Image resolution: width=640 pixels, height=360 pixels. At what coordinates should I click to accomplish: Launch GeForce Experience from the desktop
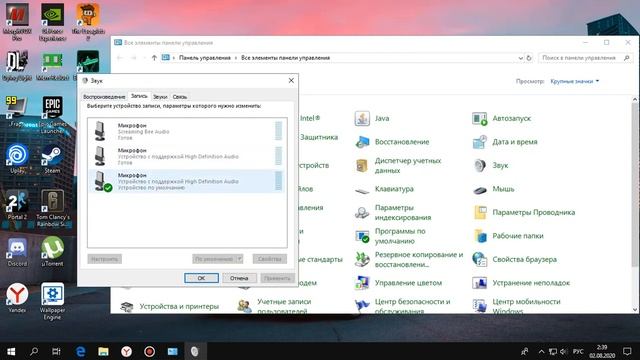tap(52, 22)
